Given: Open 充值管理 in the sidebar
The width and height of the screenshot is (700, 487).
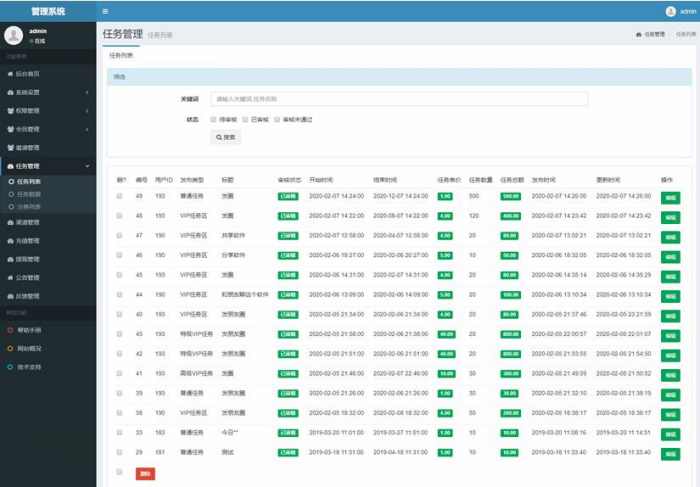Looking at the screenshot, I should tap(28, 241).
